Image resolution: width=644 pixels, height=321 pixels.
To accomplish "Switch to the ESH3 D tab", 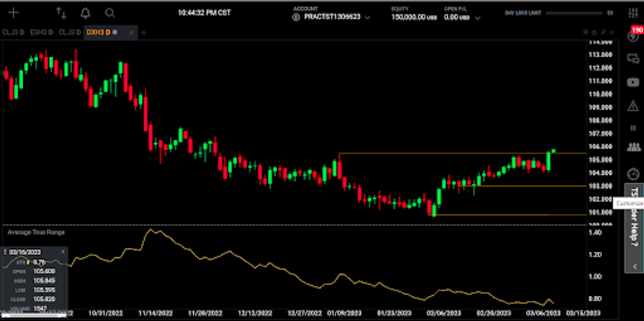I will (x=42, y=32).
